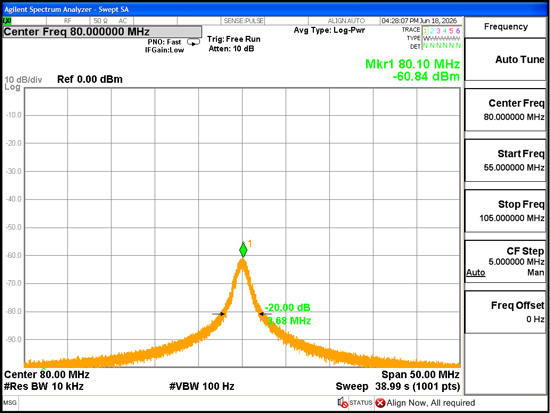The height and width of the screenshot is (413, 550).
Task: Click the 3.68 MHz bandwidth value
Action: point(289,321)
